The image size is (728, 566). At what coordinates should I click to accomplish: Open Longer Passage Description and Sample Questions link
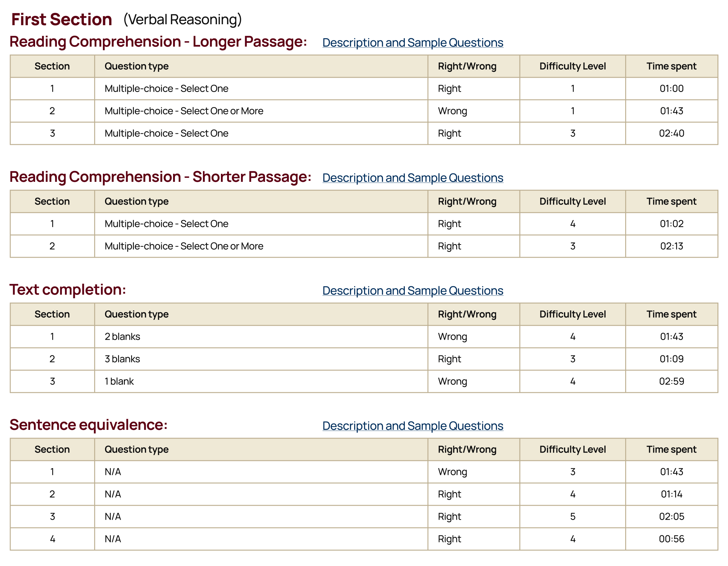pyautogui.click(x=412, y=43)
